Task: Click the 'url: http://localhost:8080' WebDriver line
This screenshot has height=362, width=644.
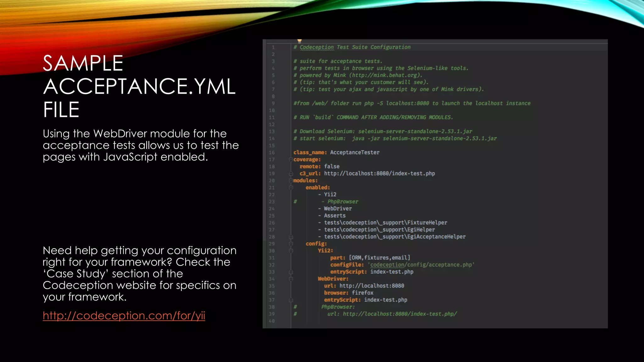Action: click(x=364, y=286)
